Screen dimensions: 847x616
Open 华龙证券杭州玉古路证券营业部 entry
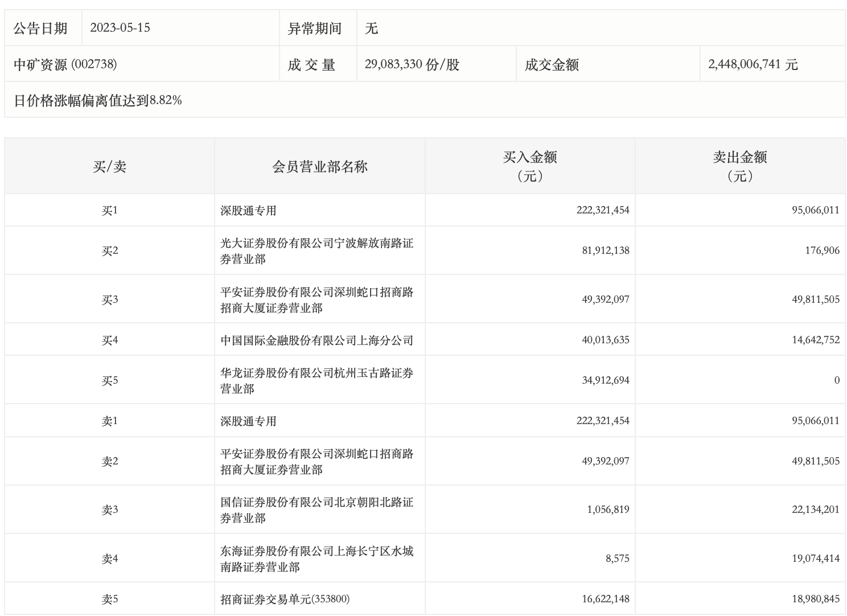[x=317, y=380]
